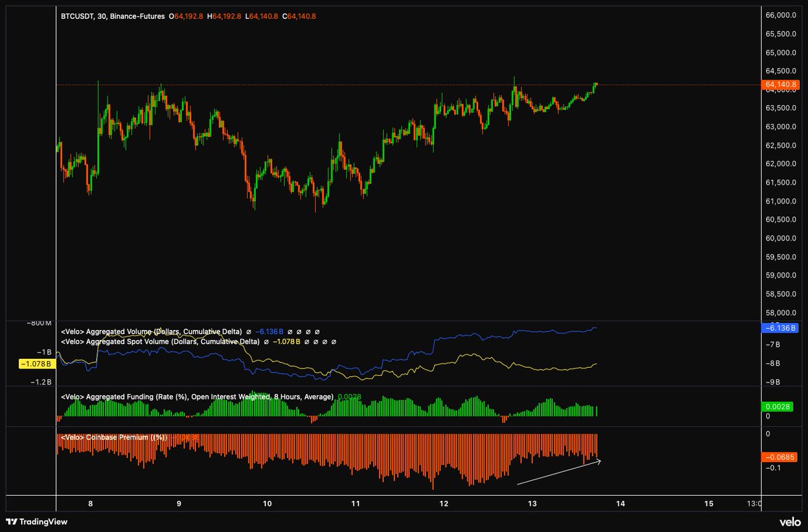The height and width of the screenshot is (532, 808).
Task: Select the Aggregated Volume indicator legend
Action: [151, 332]
